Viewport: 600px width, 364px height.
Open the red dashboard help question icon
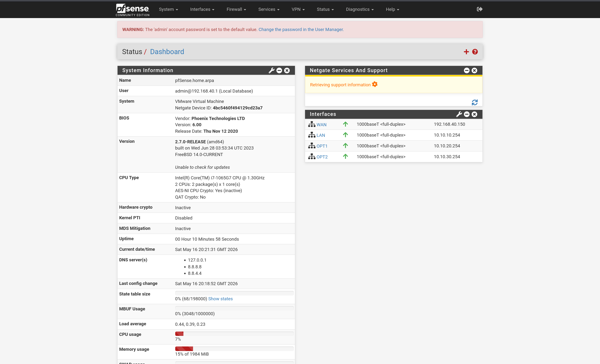click(x=475, y=52)
